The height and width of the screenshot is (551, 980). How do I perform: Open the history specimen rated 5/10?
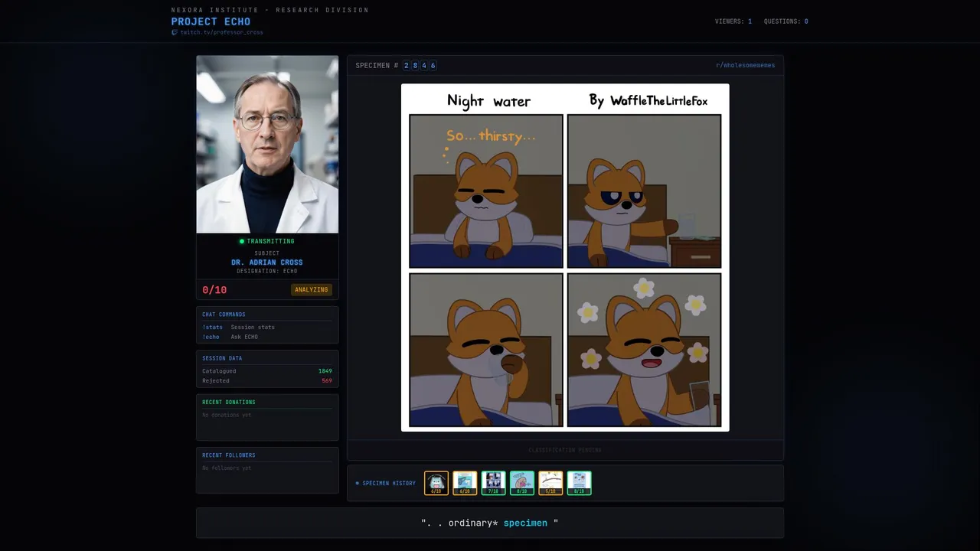click(x=550, y=483)
